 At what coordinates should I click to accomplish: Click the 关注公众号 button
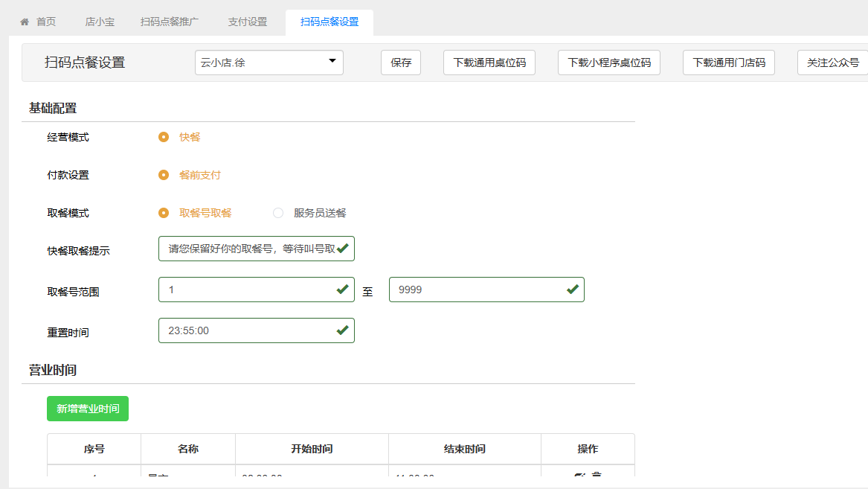(832, 63)
